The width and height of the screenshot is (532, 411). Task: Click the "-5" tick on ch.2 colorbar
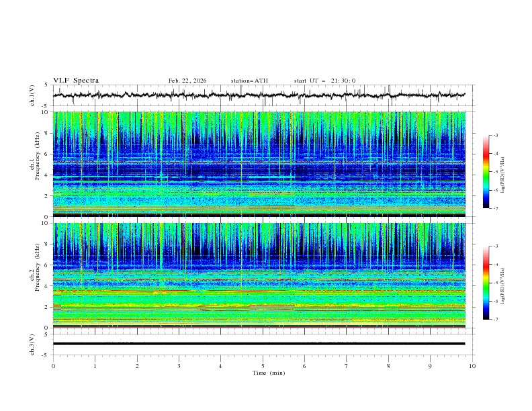[496, 283]
